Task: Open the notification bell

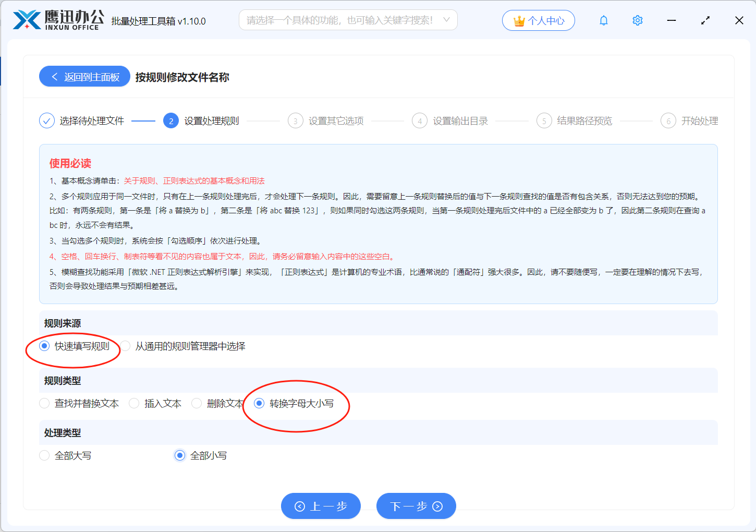Action: point(604,20)
